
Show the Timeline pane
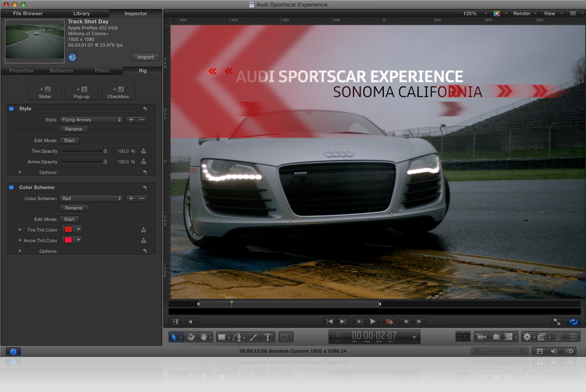(539, 351)
